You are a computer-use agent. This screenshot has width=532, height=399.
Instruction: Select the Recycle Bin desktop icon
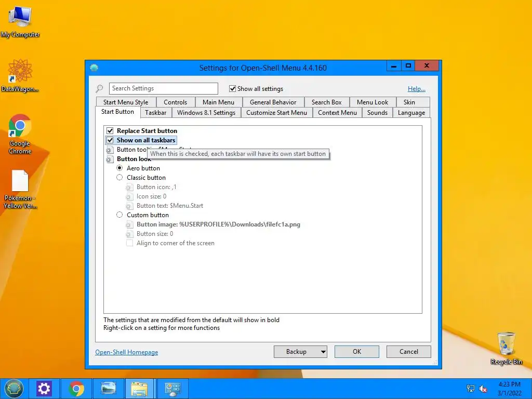[506, 348]
